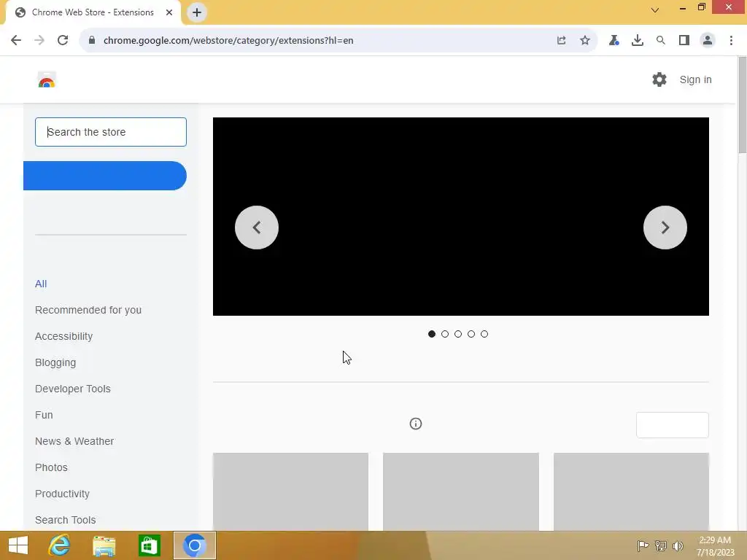The image size is (747, 560).
Task: Open the Search Tools category
Action: click(65, 520)
